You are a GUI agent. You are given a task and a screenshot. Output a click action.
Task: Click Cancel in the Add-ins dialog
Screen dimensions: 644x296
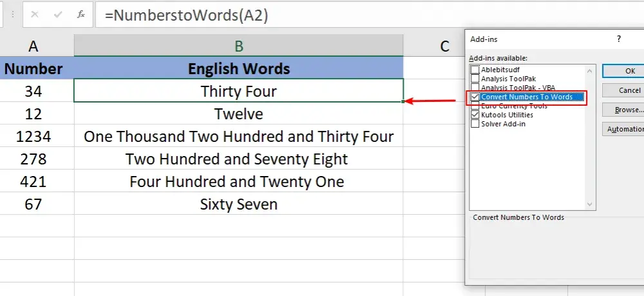[624, 90]
